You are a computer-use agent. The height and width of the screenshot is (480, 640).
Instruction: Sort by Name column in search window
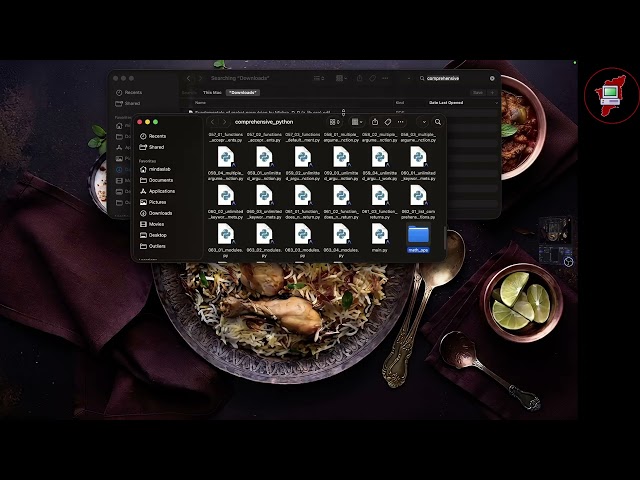pos(200,103)
